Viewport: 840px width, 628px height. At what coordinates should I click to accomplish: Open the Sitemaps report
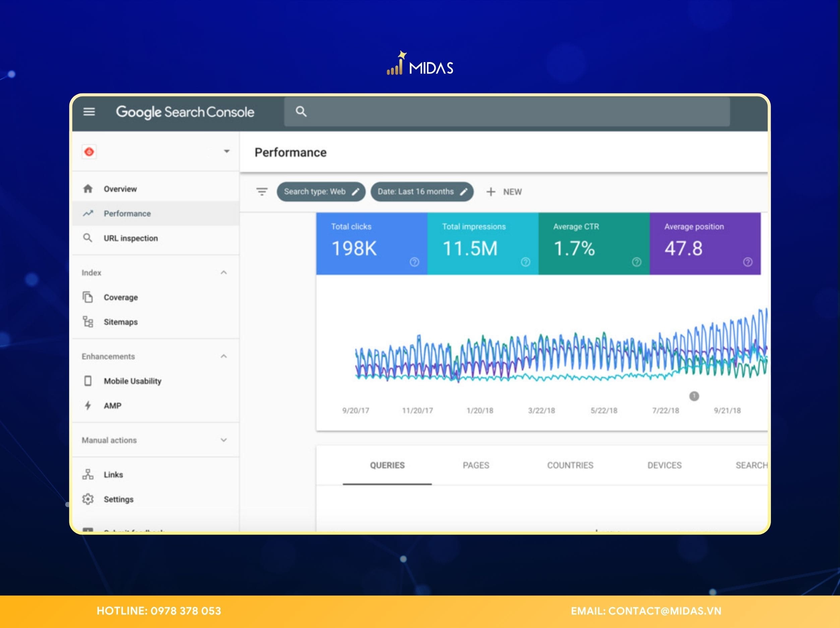pos(121,322)
